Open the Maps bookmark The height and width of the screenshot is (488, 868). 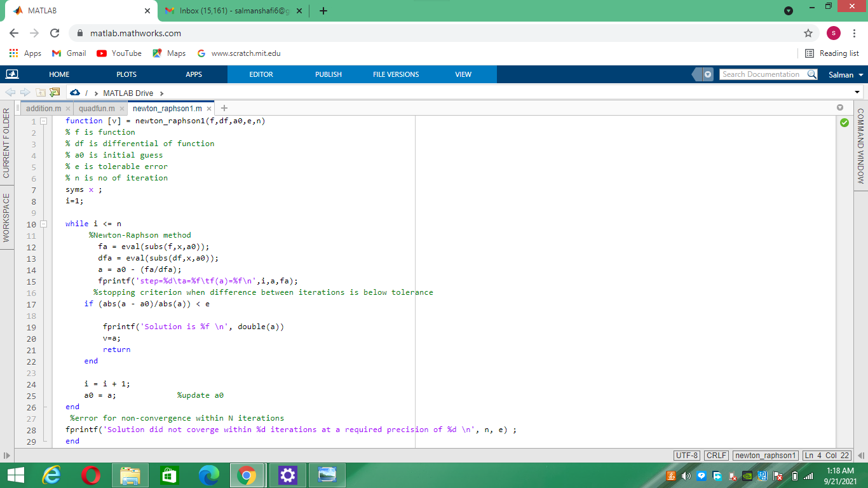point(169,53)
